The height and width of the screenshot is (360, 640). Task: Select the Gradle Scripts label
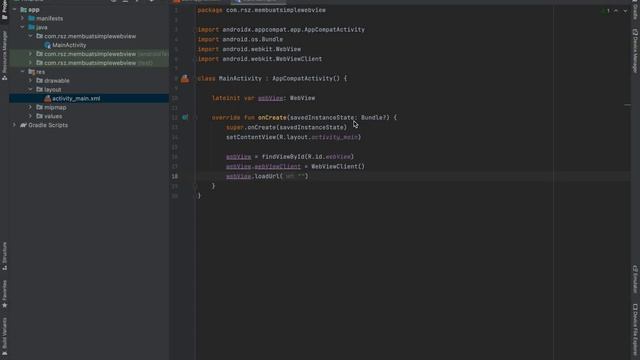(48, 125)
